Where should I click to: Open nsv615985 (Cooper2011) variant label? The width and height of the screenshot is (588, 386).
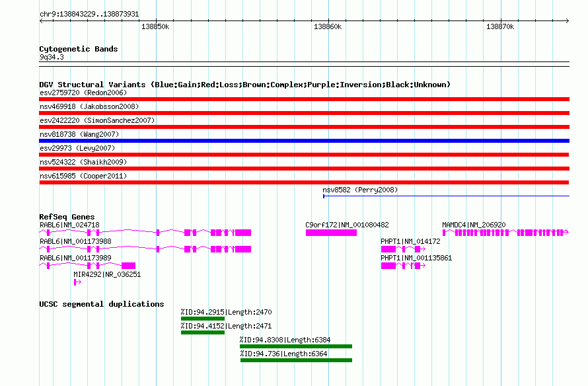tap(83, 176)
